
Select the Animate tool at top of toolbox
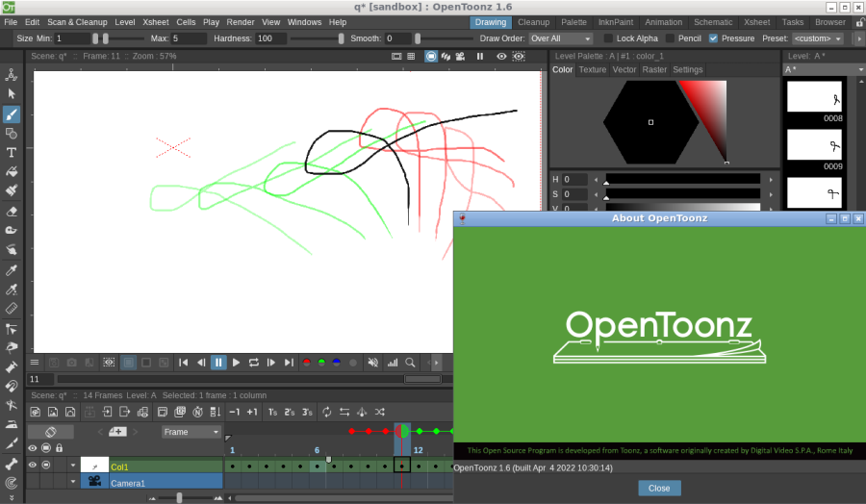tap(11, 75)
